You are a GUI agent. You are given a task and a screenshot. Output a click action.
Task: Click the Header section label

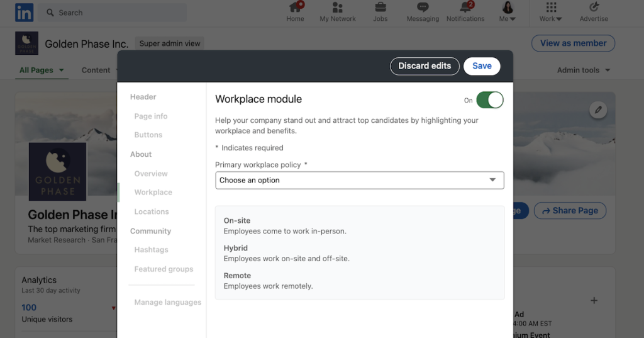[x=143, y=97]
